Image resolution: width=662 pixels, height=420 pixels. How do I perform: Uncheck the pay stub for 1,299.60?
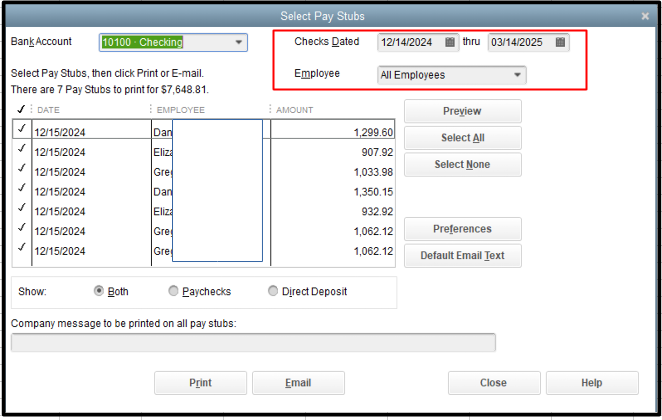click(x=22, y=128)
